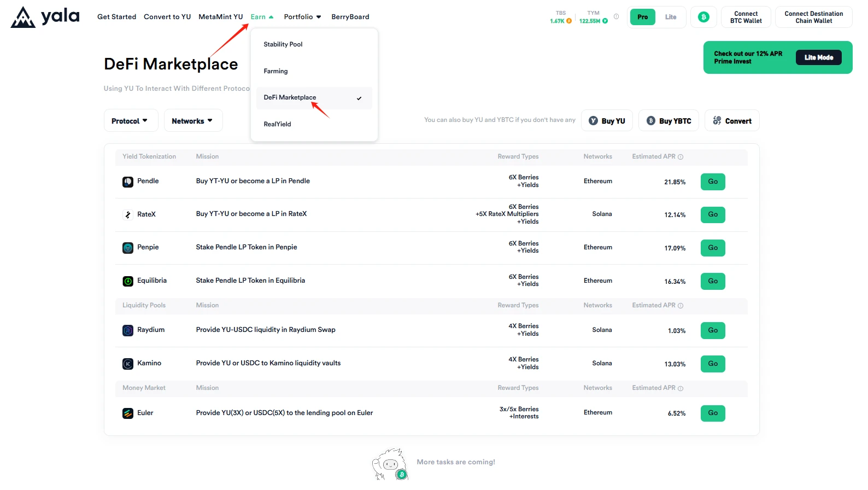The image size is (868, 490).
Task: Click the TBS 1.67K stat
Action: pos(561,17)
